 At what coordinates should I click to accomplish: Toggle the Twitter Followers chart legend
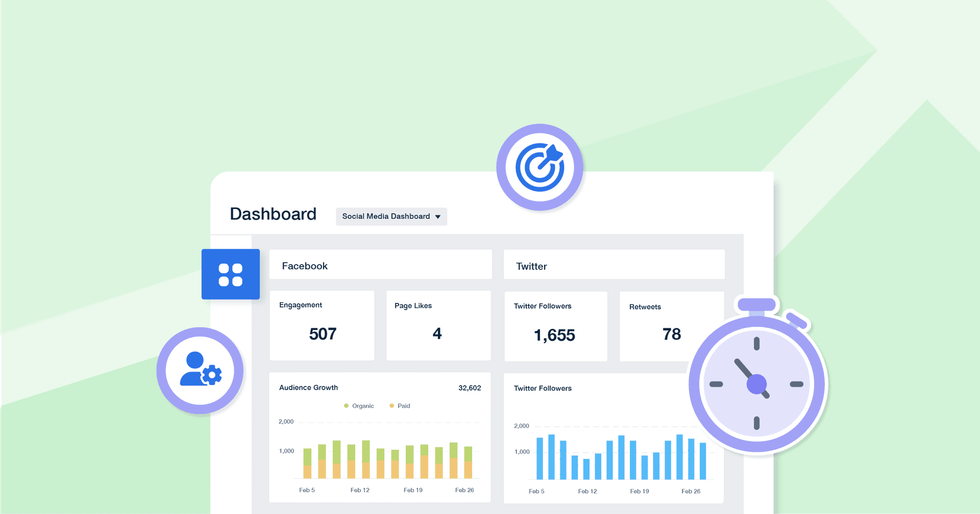click(x=543, y=388)
